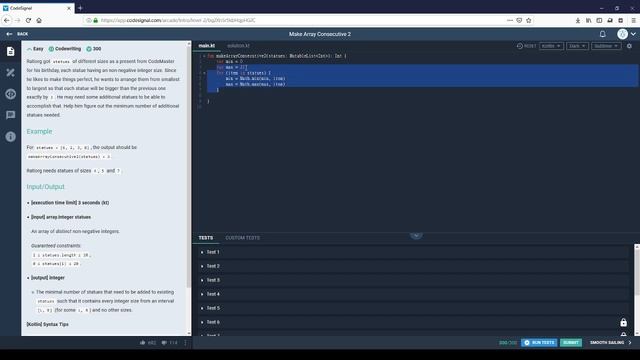Close the CodeSignal browser tab
Viewport: 640px width, 360px height.
click(x=69, y=8)
